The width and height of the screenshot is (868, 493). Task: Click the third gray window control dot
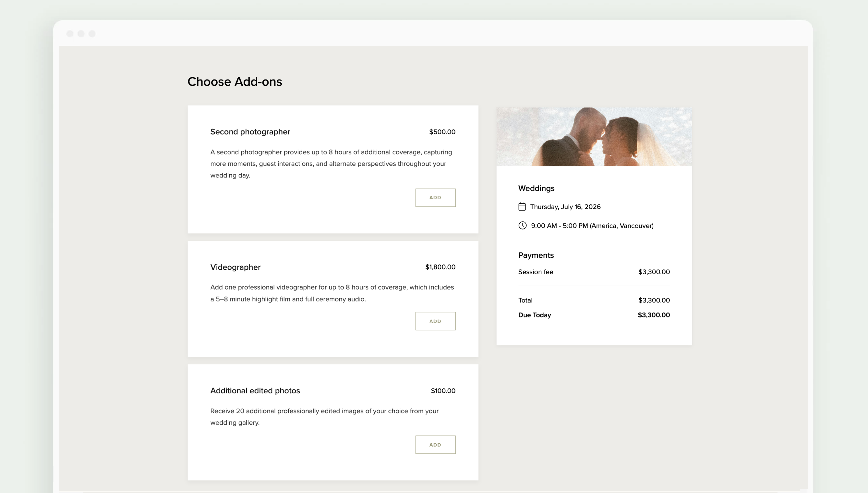(92, 33)
